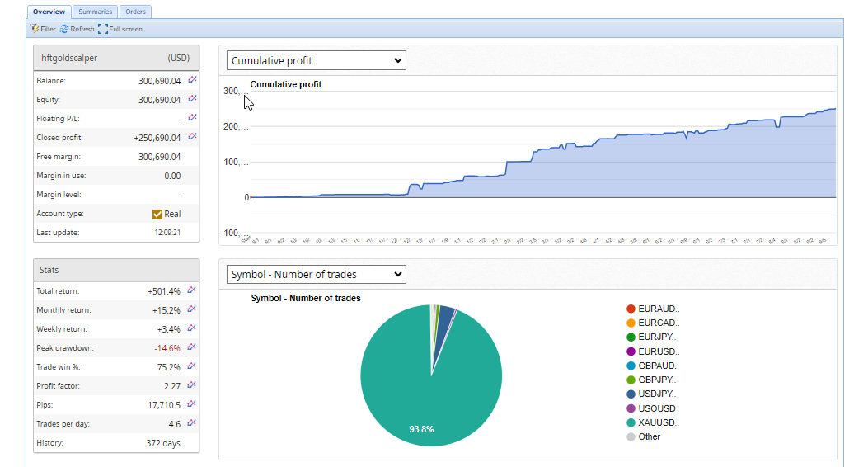Switch to the Summaries tab
Screen dimensions: 868x467
pyautogui.click(x=96, y=12)
